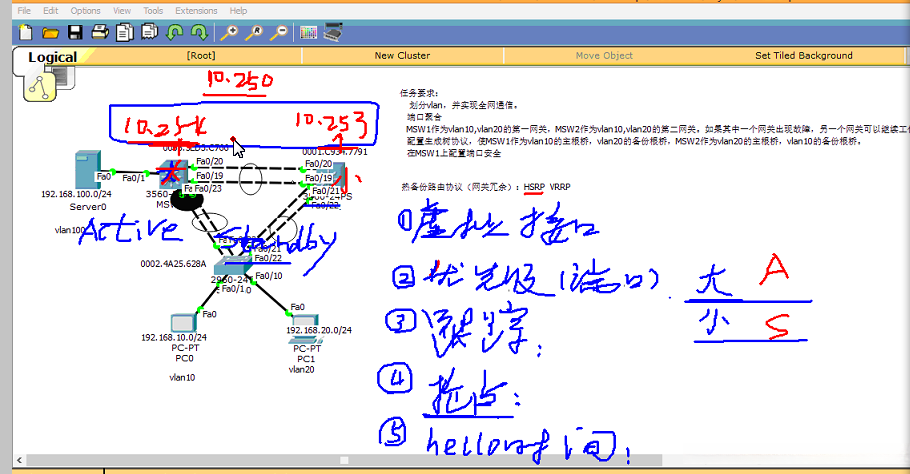Select the MSW1 3560 switch icon
This screenshot has width=910, height=474.
tap(173, 174)
